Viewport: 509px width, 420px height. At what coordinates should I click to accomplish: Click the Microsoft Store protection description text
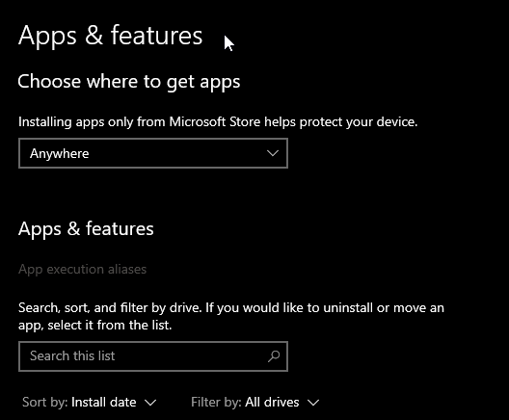pos(218,122)
